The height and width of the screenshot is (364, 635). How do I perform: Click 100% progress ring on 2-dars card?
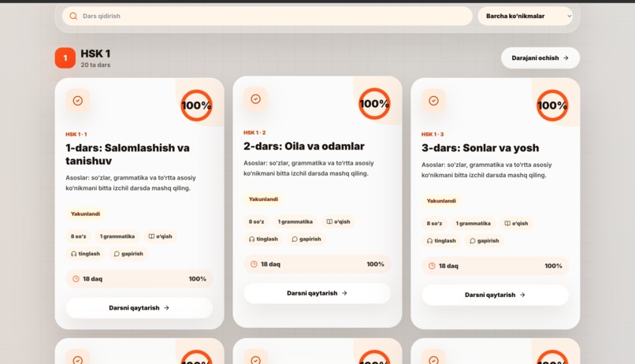(374, 104)
